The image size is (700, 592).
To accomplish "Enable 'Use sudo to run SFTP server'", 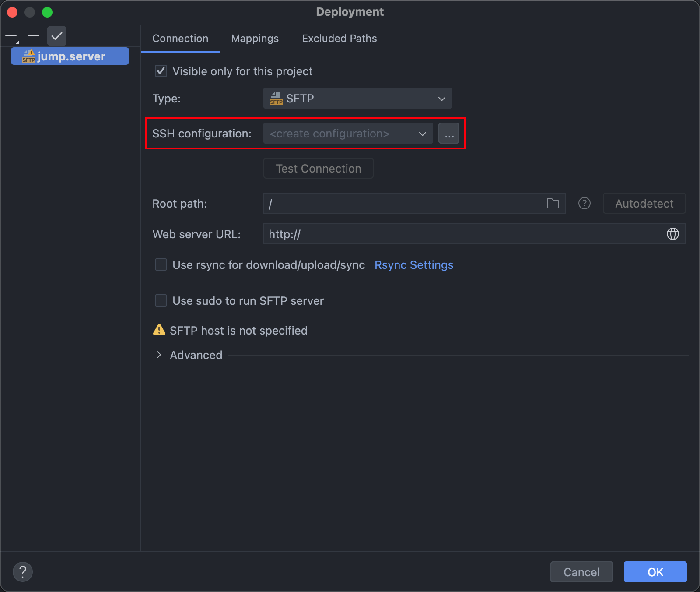I will (x=161, y=300).
